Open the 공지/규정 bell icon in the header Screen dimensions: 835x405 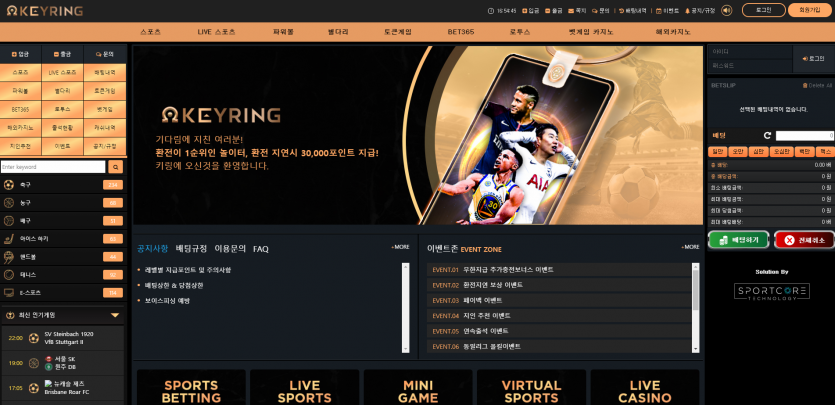[687, 11]
